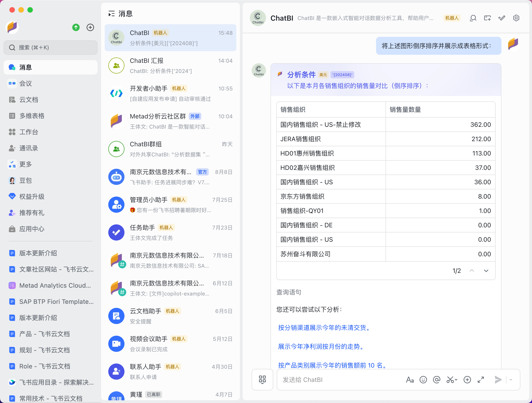Open 工作台 in the sidebar
Viewport: 532px width, 403px height.
[x=51, y=132]
